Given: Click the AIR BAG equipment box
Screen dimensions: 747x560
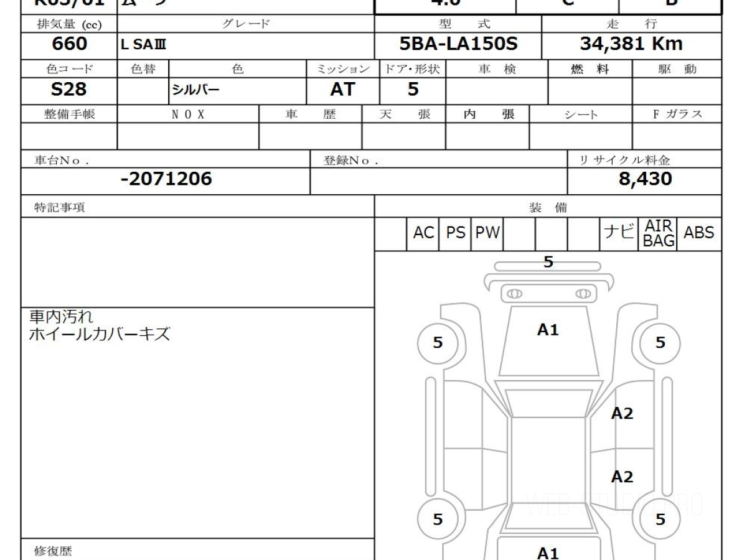Looking at the screenshot, I should coord(659,233).
